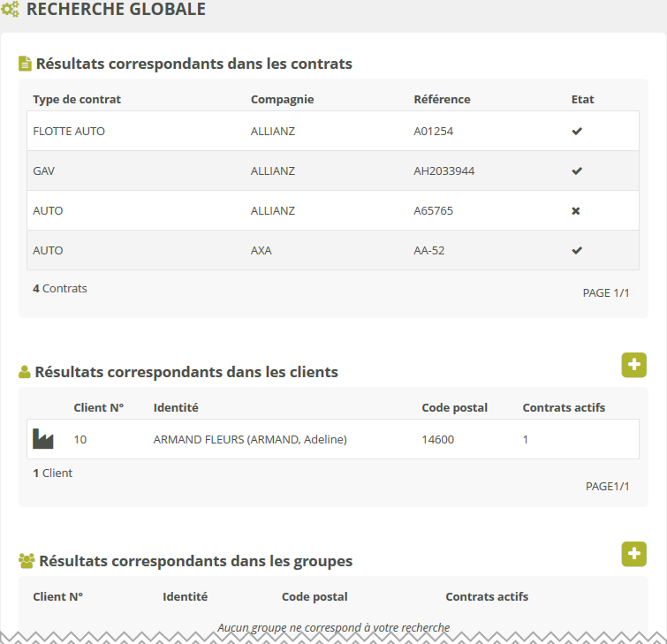Image resolution: width=667 pixels, height=644 pixels.
Task: Click the checkmark status of FLOTTE AUTO contract
Action: 577,131
